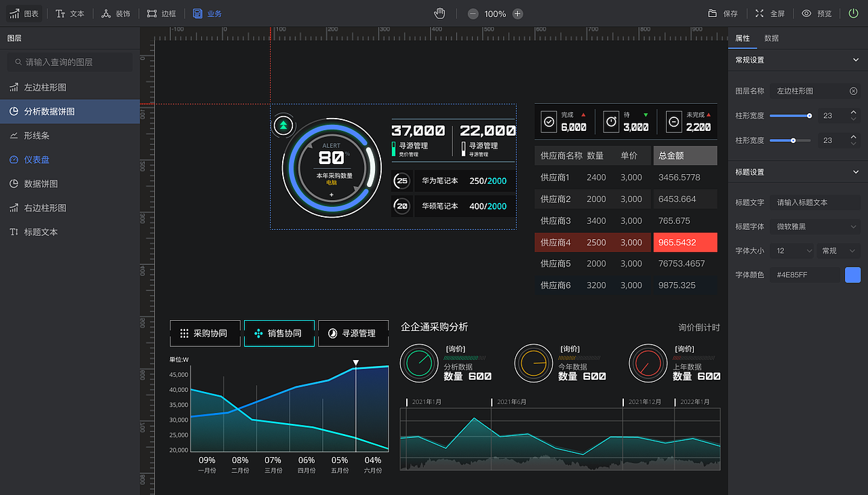Click the 总金额 table column header
Viewport: 868px width, 495px height.
pos(685,156)
